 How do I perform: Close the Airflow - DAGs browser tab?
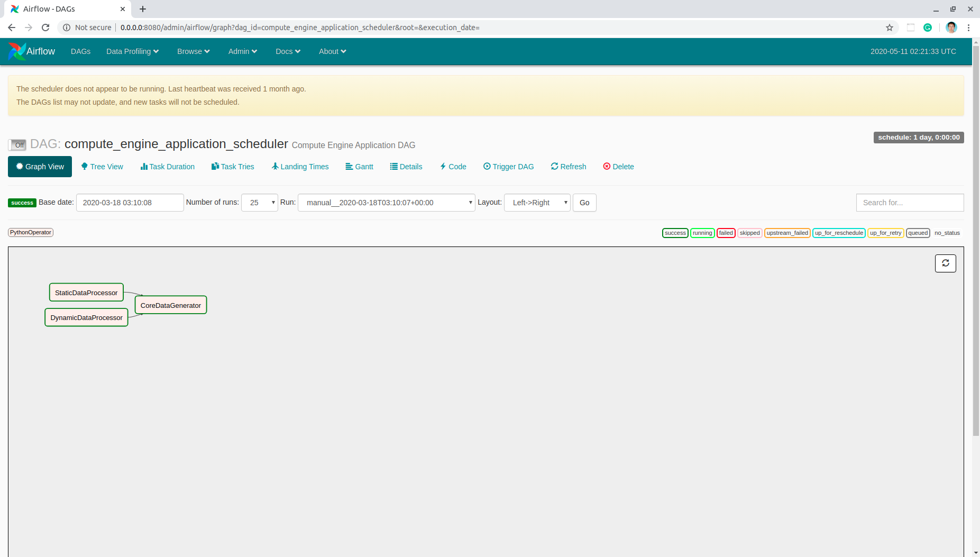coord(123,9)
